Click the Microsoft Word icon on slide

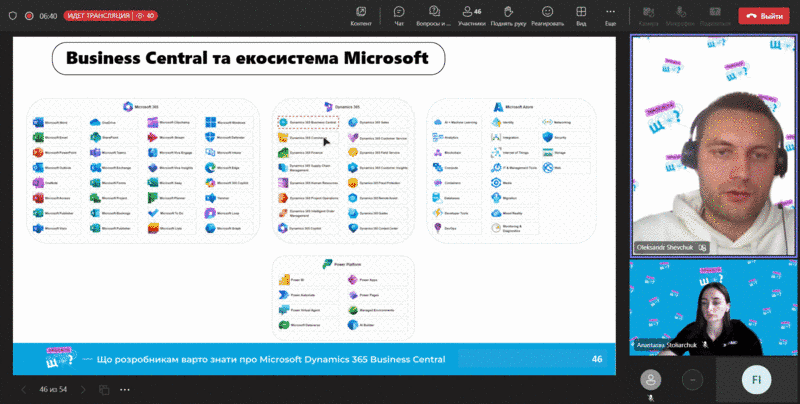[x=38, y=122]
